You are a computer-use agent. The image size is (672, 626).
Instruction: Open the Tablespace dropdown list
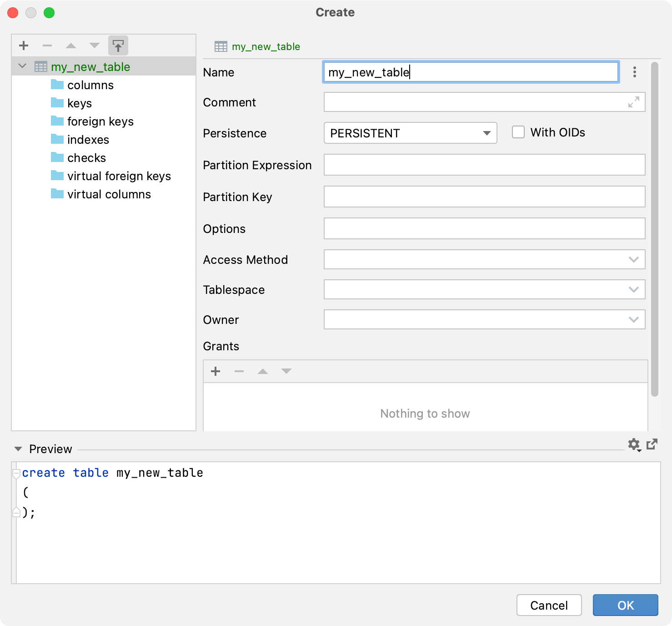pyautogui.click(x=633, y=289)
